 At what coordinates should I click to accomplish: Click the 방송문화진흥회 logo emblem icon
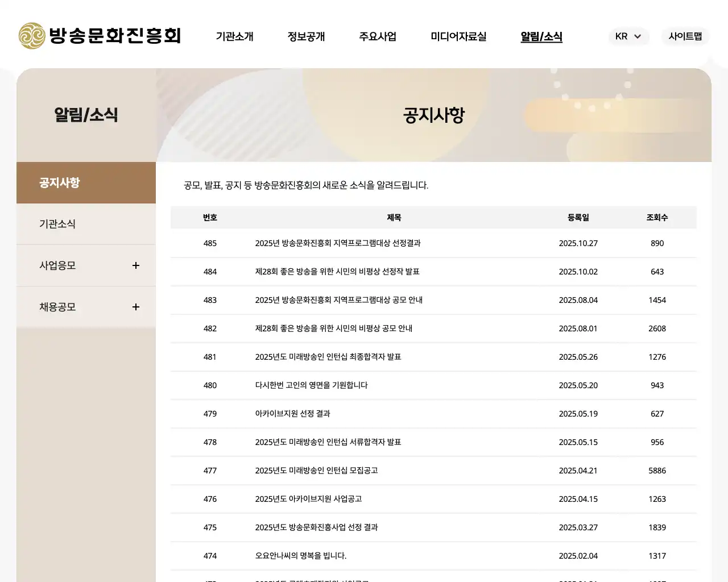pyautogui.click(x=31, y=36)
